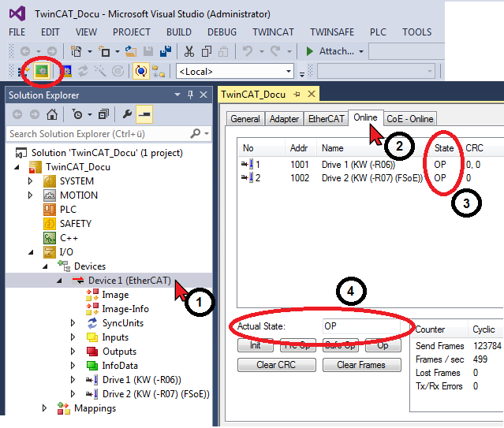Collapse the Devices tree node
Screen dimensions: 504x428
(45, 266)
